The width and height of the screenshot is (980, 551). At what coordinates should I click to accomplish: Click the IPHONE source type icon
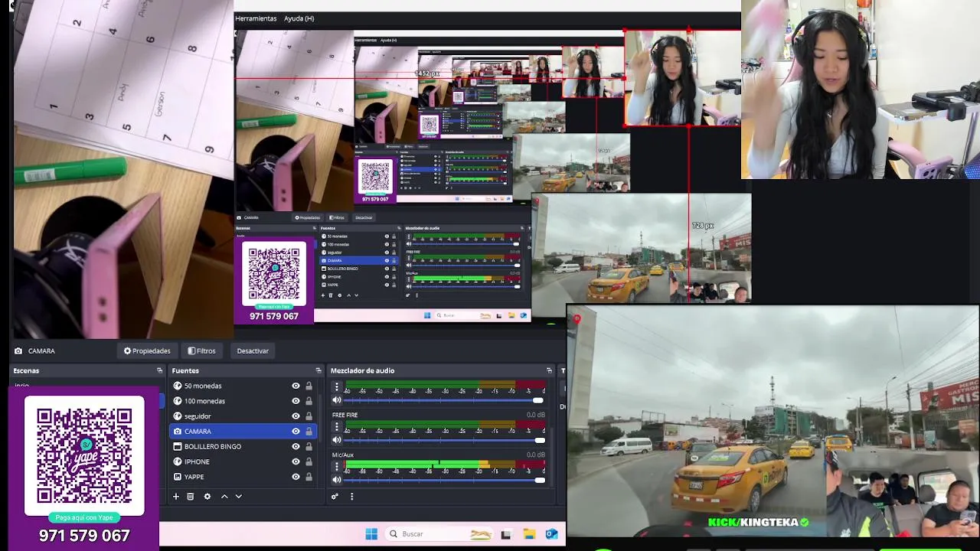pyautogui.click(x=178, y=461)
